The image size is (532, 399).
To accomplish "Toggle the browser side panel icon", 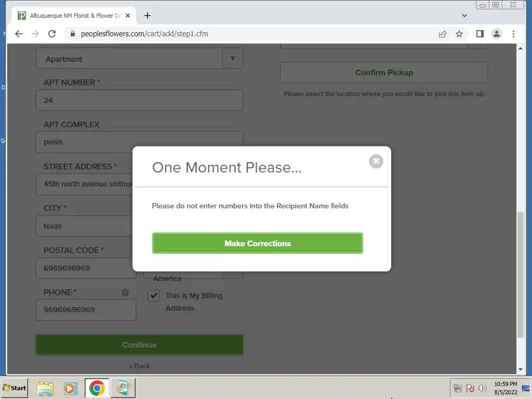I will tap(480, 34).
